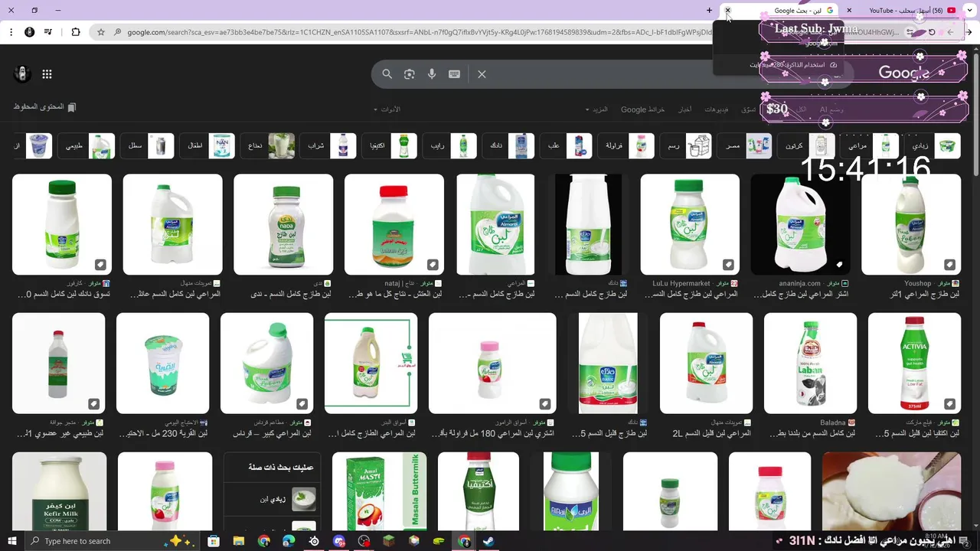Open the on-screen keyboard icon in search box
Viewport: 980px width, 551px height.
tap(454, 74)
